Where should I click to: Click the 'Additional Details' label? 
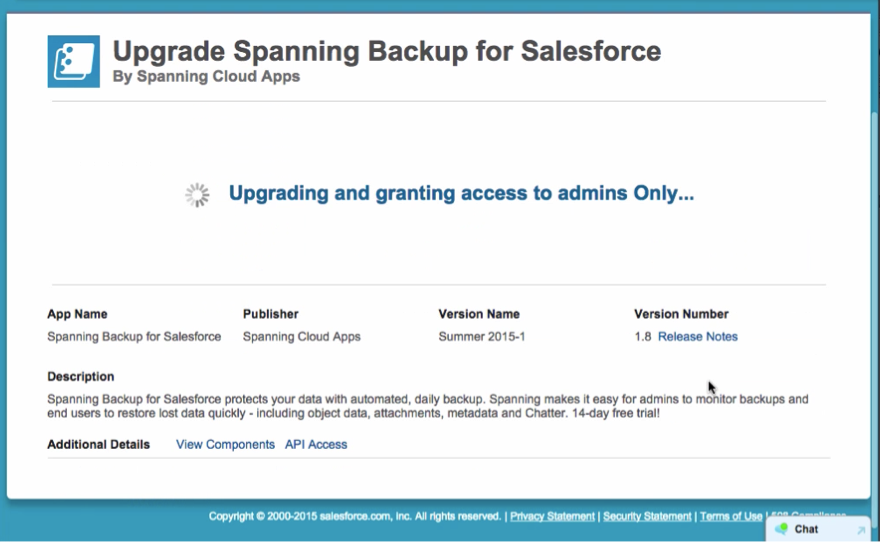click(98, 444)
